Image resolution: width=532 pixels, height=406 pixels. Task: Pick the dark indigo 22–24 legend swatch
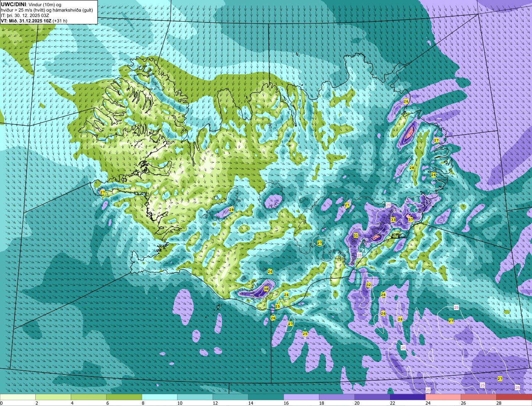click(408, 397)
